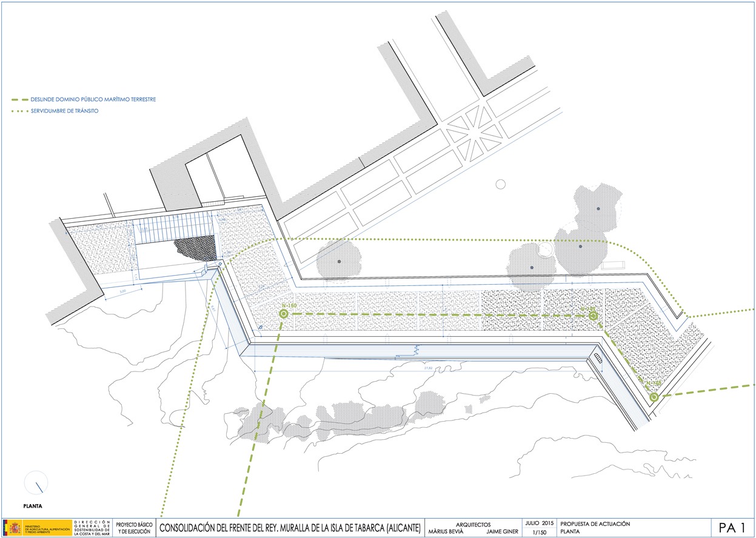The image size is (756, 538).
Task: Click the PA 1 sheet number box
Action: pyautogui.click(x=732, y=527)
